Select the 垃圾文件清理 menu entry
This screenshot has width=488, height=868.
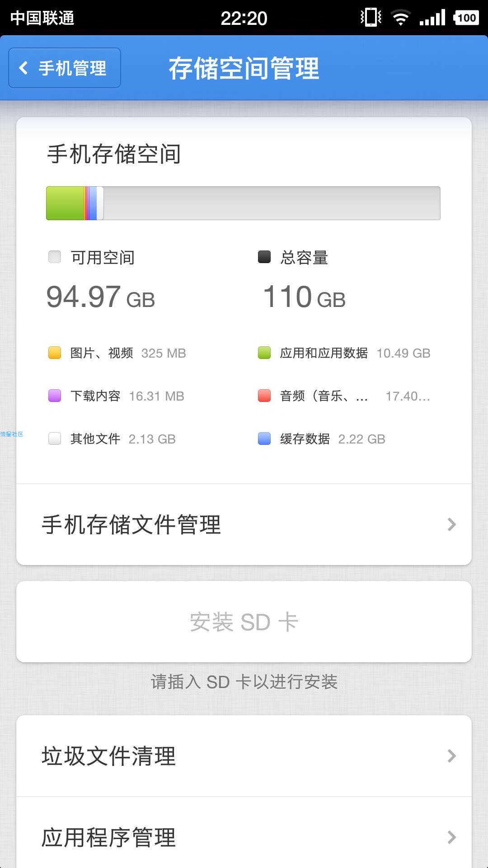point(244,756)
